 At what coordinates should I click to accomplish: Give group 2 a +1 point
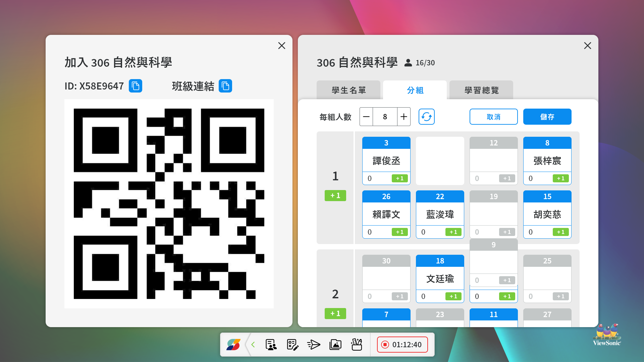[x=335, y=313]
